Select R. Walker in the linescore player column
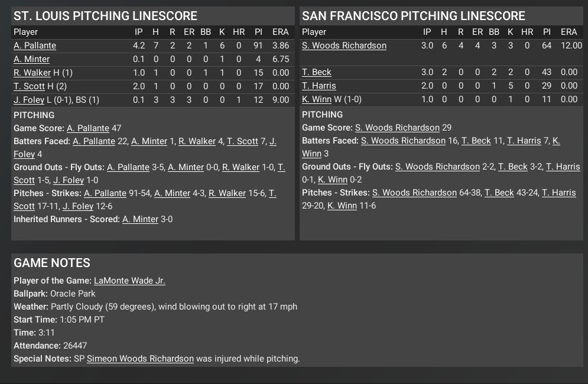Screen dimensions: 588x384 tap(32, 73)
